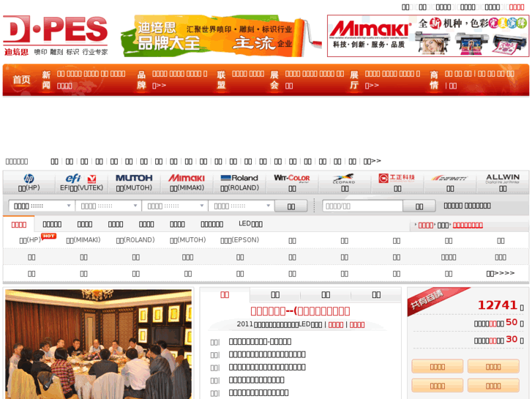Expand the fourth filter dropdown
The image size is (532, 399).
[x=241, y=206]
